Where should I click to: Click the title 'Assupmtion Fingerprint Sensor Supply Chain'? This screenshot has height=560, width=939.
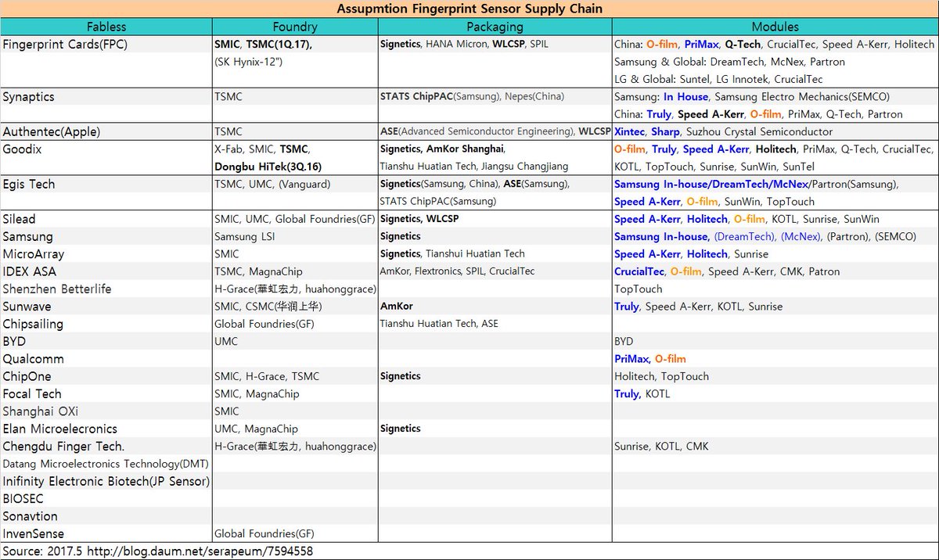pos(469,9)
